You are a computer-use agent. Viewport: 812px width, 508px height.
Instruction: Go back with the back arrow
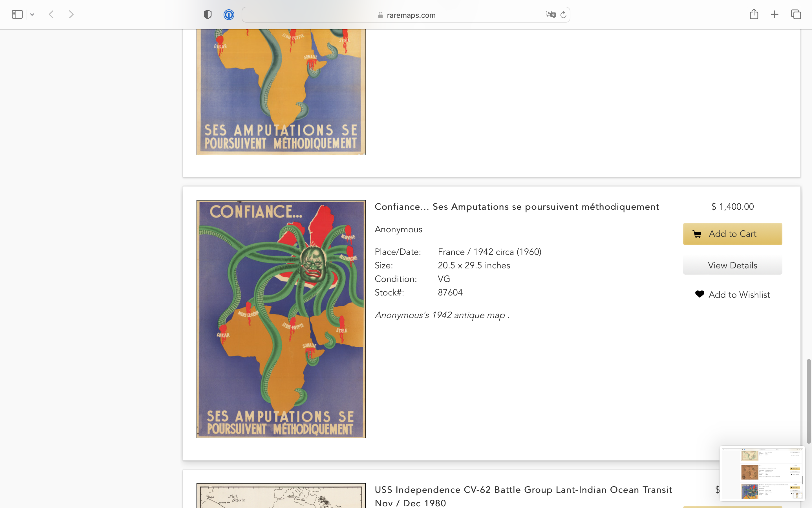pyautogui.click(x=51, y=14)
